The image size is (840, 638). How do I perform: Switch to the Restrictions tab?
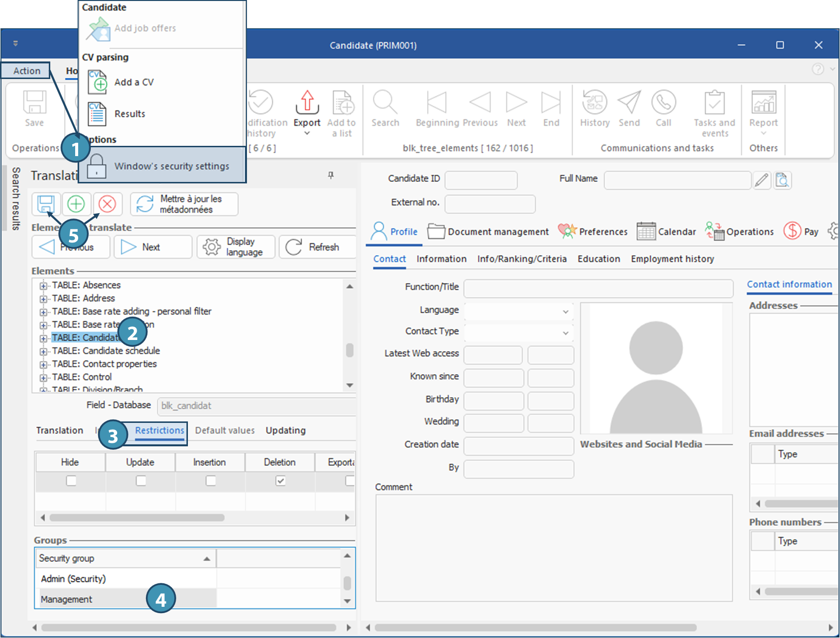tap(160, 431)
